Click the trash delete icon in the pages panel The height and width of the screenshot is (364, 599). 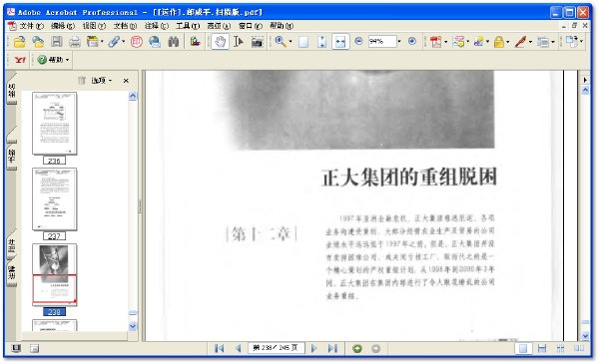tap(82, 81)
